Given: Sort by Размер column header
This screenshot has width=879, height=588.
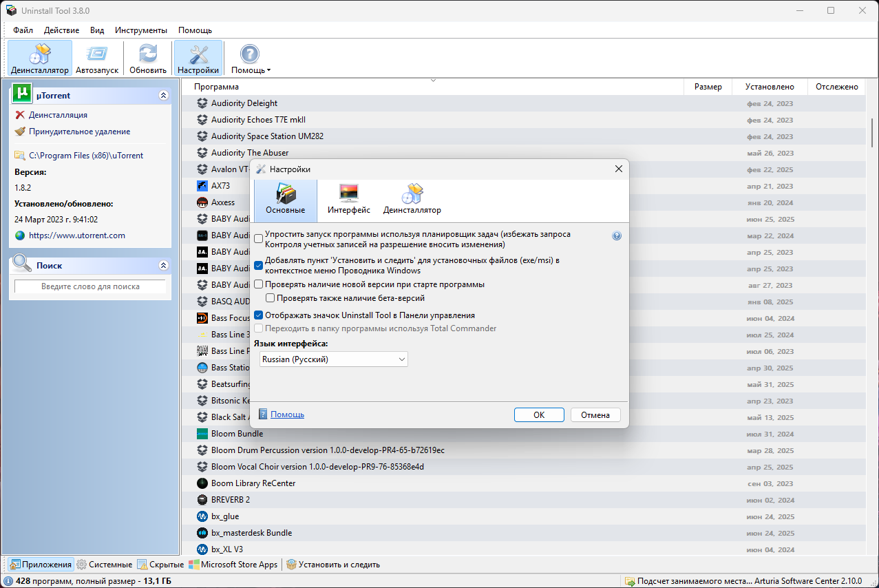Looking at the screenshot, I should (708, 87).
